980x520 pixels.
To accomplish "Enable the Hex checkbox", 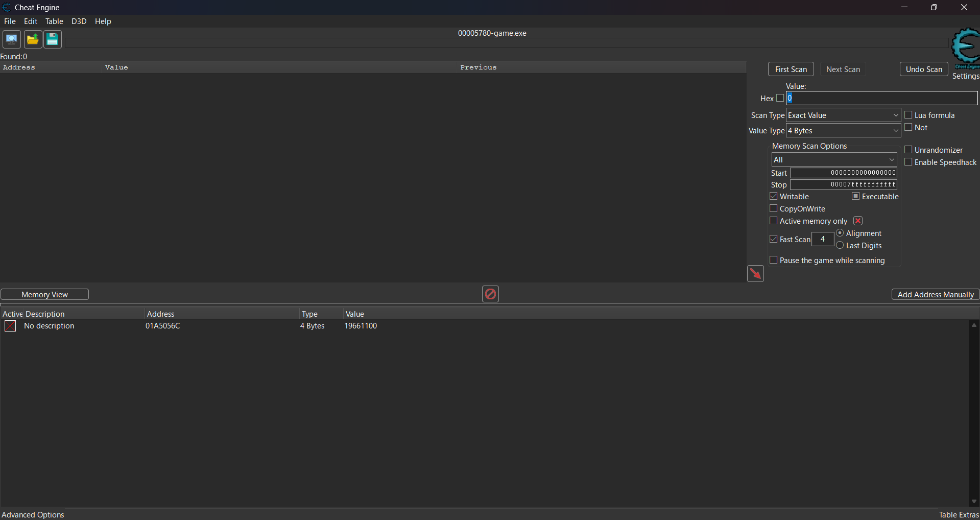I will coord(780,98).
